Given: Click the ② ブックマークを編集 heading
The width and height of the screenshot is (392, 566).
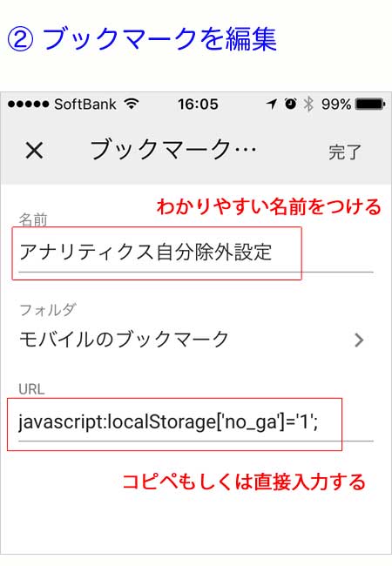Looking at the screenshot, I should 142,38.
